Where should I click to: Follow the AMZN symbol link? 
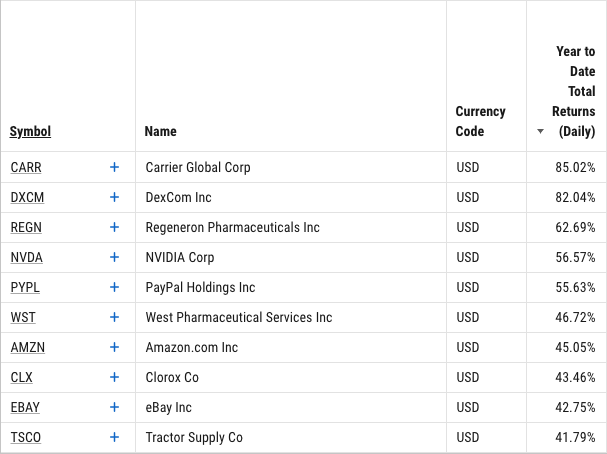[x=27, y=348]
